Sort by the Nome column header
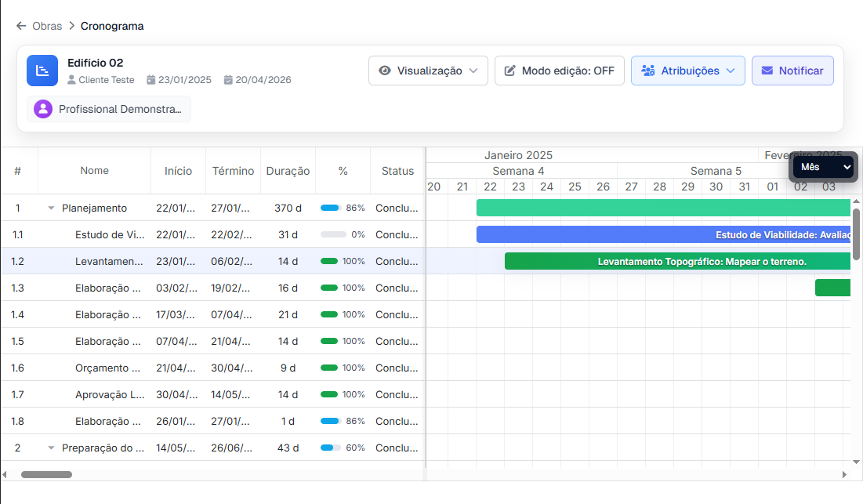The width and height of the screenshot is (863, 504). coord(94,170)
